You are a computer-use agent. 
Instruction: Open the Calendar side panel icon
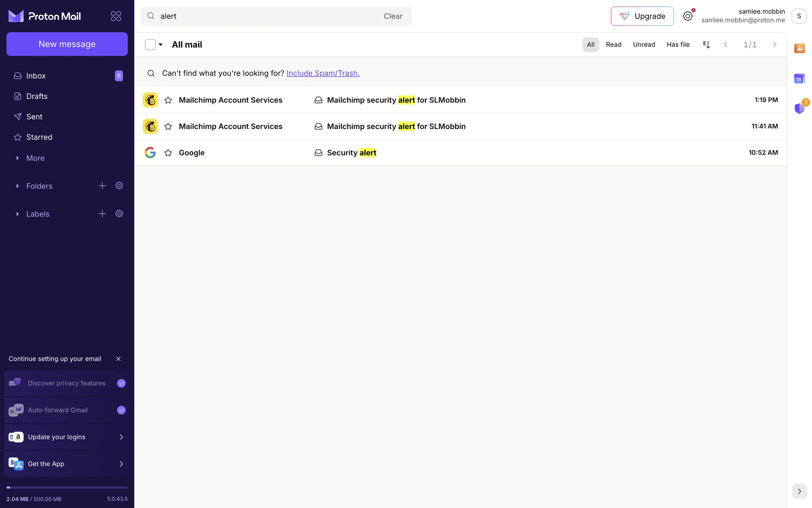click(x=799, y=79)
